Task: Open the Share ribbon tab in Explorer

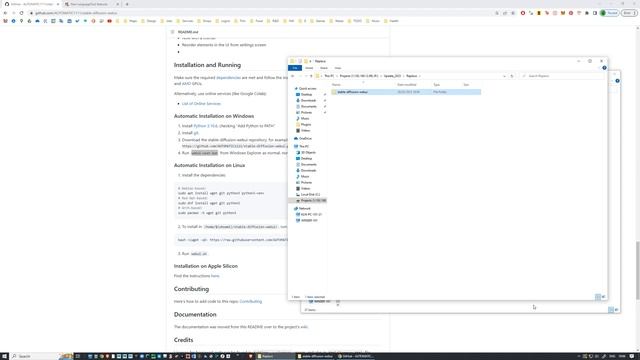Action: coord(324,68)
